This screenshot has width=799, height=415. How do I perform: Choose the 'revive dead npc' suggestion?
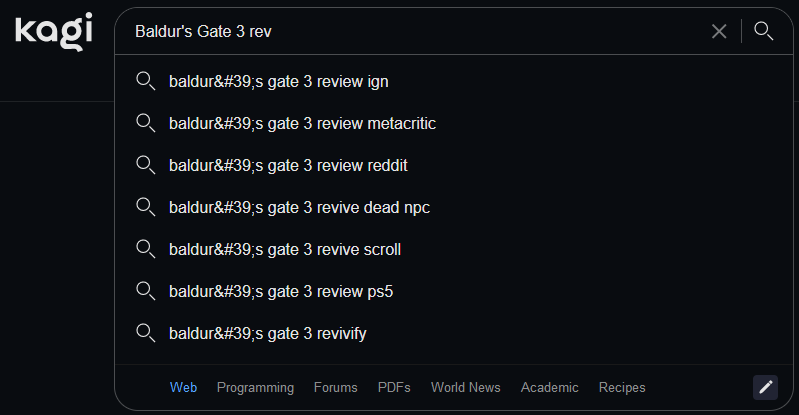coord(454,207)
